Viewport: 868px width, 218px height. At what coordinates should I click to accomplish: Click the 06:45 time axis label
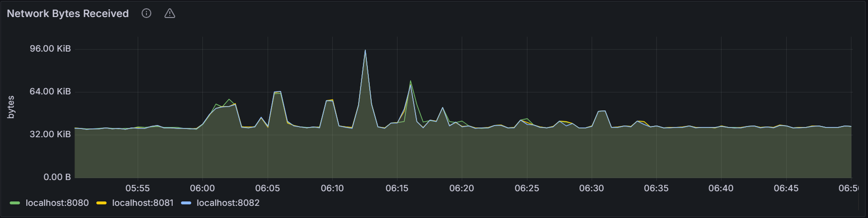coord(786,188)
